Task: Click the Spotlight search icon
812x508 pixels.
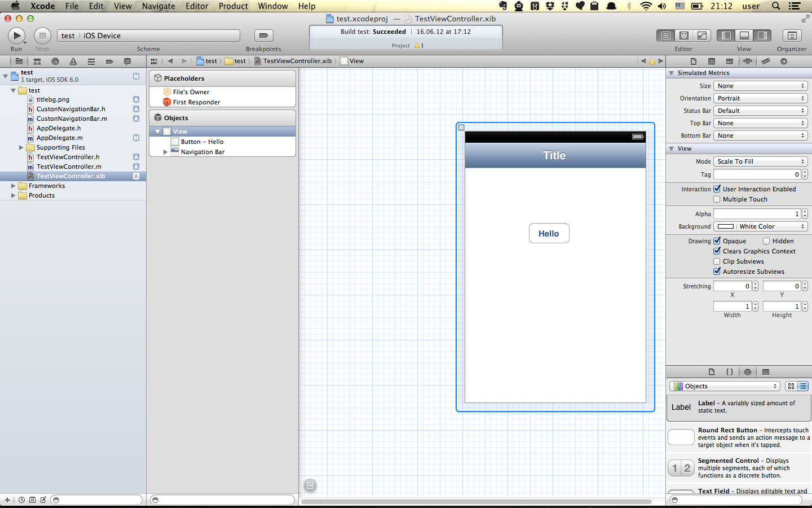Action: point(776,6)
